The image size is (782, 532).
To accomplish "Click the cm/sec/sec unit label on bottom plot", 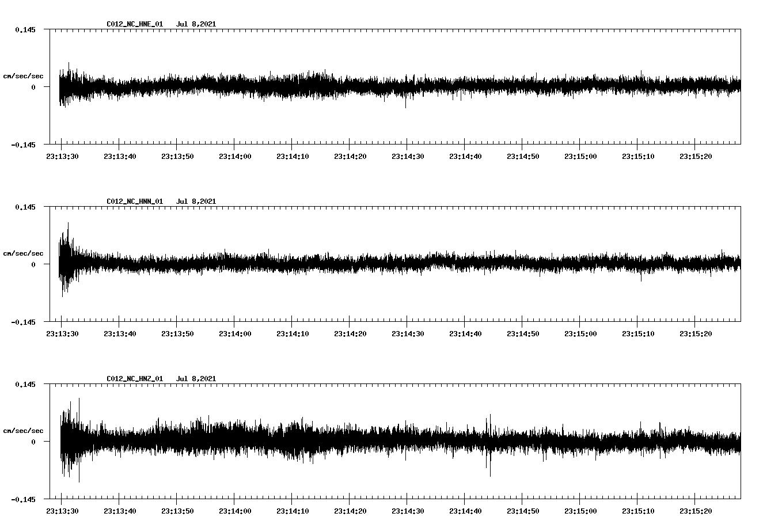I will coord(24,430).
